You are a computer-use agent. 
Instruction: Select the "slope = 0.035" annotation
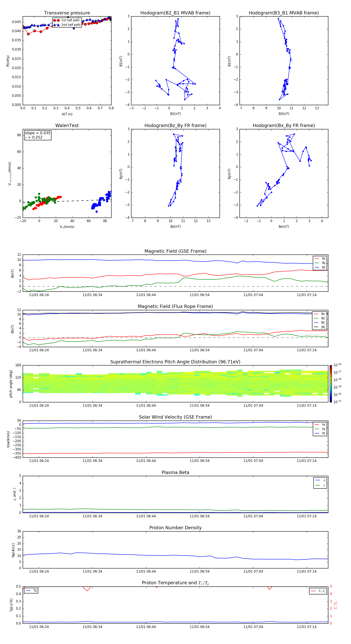pos(37,133)
